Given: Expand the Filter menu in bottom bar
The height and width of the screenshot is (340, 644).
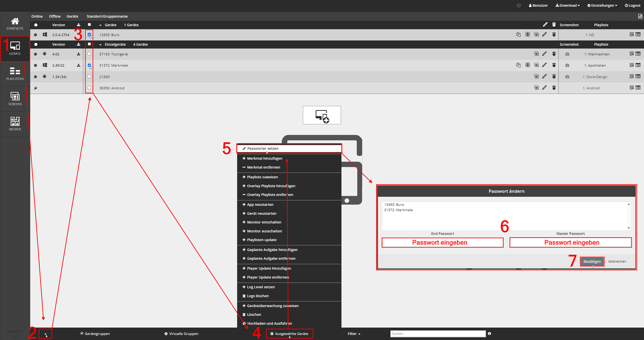Looking at the screenshot, I should point(354,334).
